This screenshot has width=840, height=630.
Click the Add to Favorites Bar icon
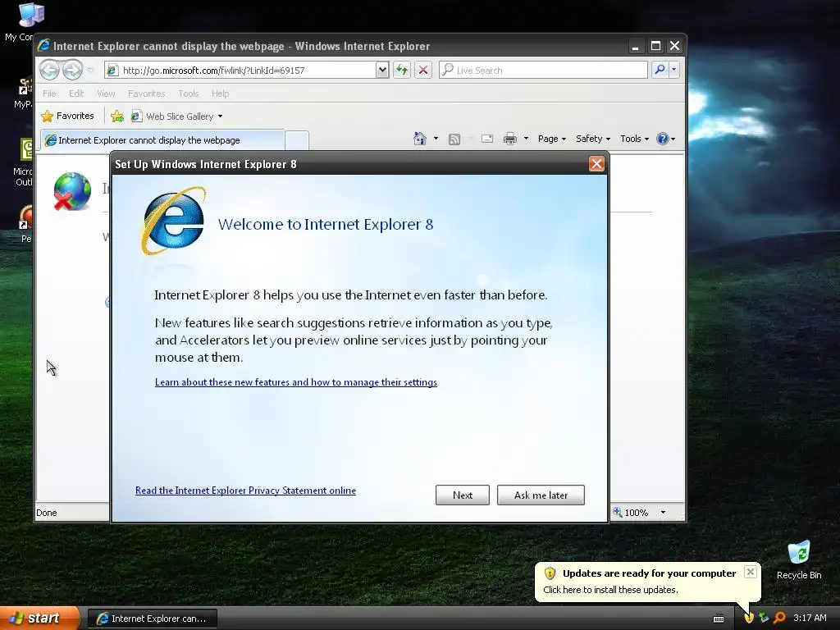coord(116,116)
